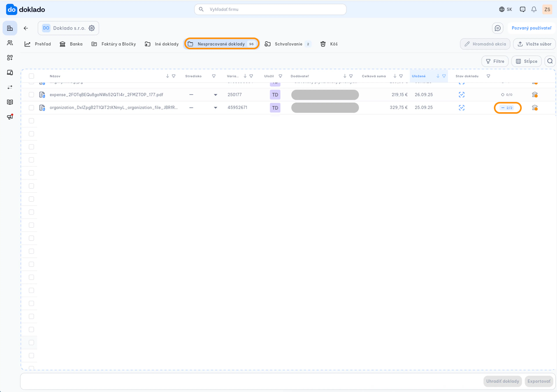Click the Doklado s.r.o. company chip

pos(68,28)
